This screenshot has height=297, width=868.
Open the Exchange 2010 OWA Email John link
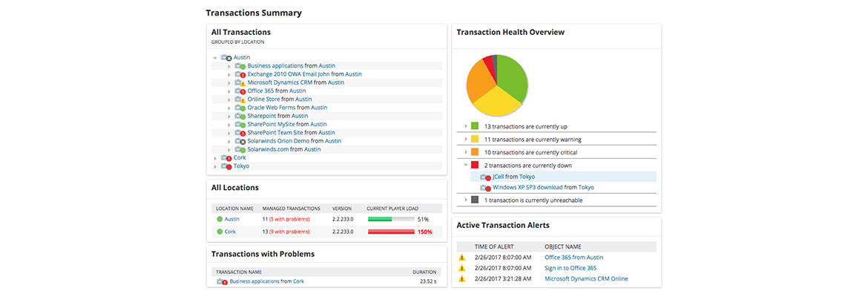pyautogui.click(x=289, y=74)
